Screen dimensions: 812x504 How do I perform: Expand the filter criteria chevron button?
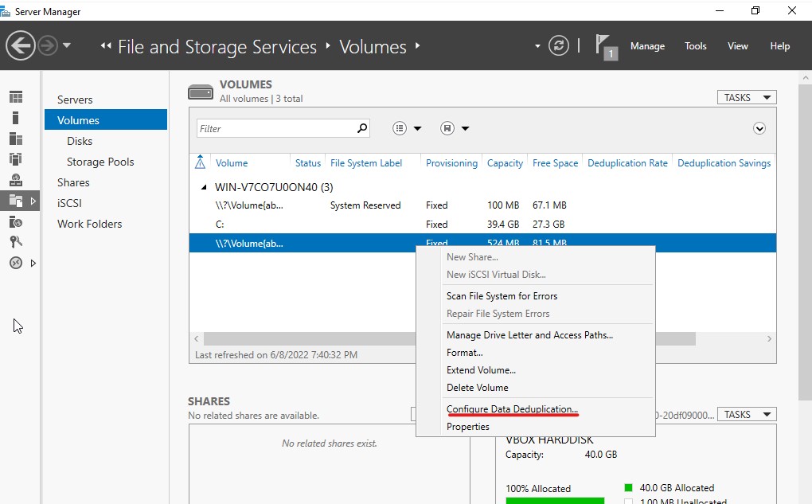point(759,128)
